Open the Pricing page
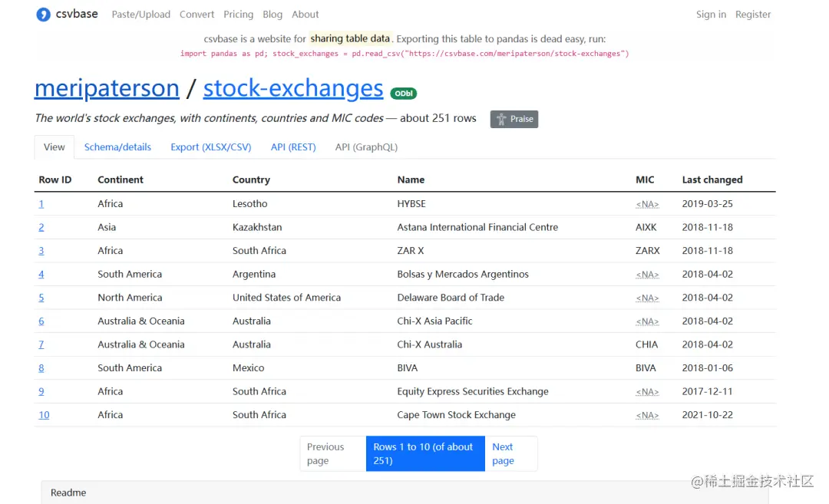 [239, 15]
